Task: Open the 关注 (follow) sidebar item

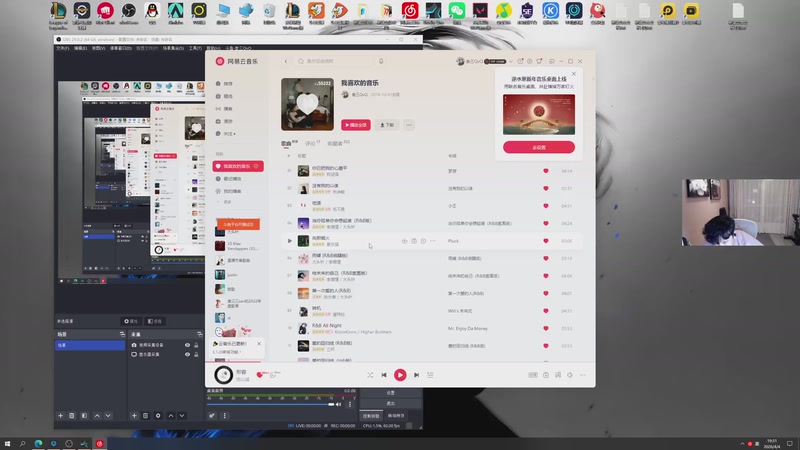Action: [x=225, y=134]
